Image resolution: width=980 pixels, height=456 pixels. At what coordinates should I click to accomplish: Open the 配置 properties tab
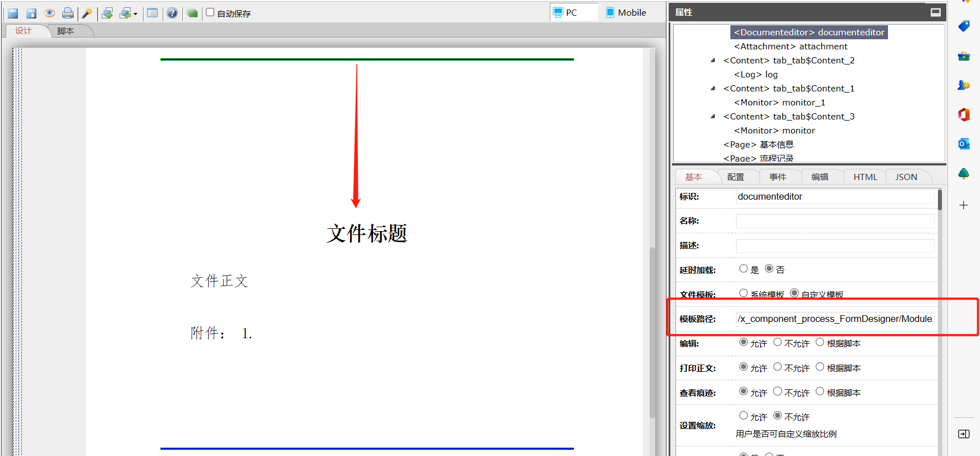tap(735, 177)
